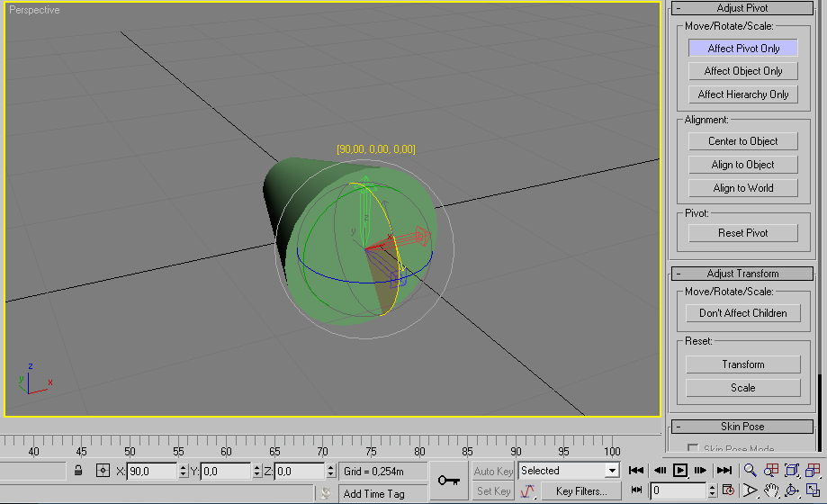Click the Set Keys large key icon
Screen dimensions: 827x504
click(x=448, y=481)
